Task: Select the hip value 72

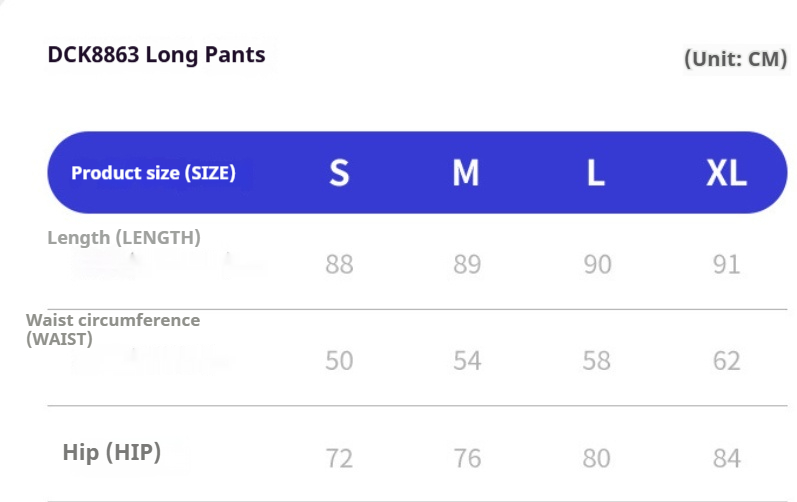Action: click(x=340, y=459)
